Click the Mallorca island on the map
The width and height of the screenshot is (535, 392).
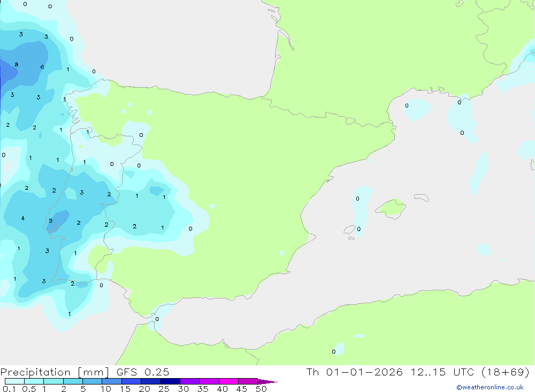pyautogui.click(x=391, y=208)
